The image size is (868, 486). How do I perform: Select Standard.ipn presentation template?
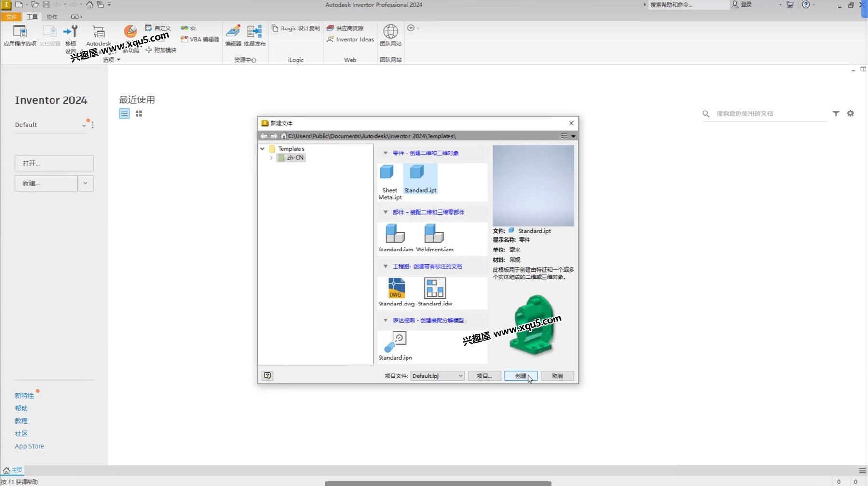[395, 346]
